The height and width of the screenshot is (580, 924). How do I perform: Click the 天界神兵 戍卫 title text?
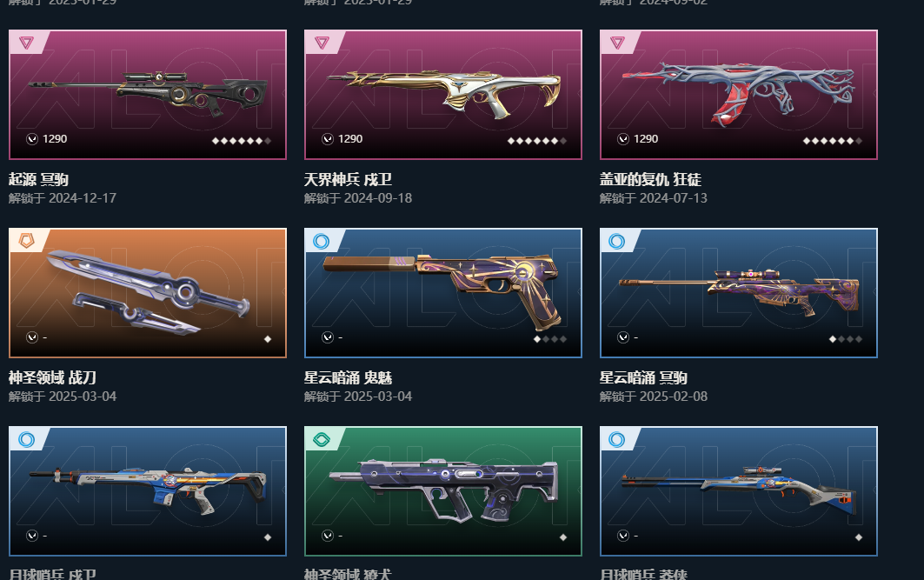[x=348, y=179]
